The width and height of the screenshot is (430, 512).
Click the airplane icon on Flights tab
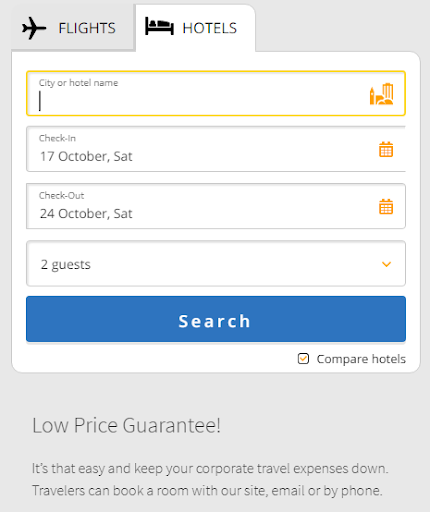tap(34, 28)
